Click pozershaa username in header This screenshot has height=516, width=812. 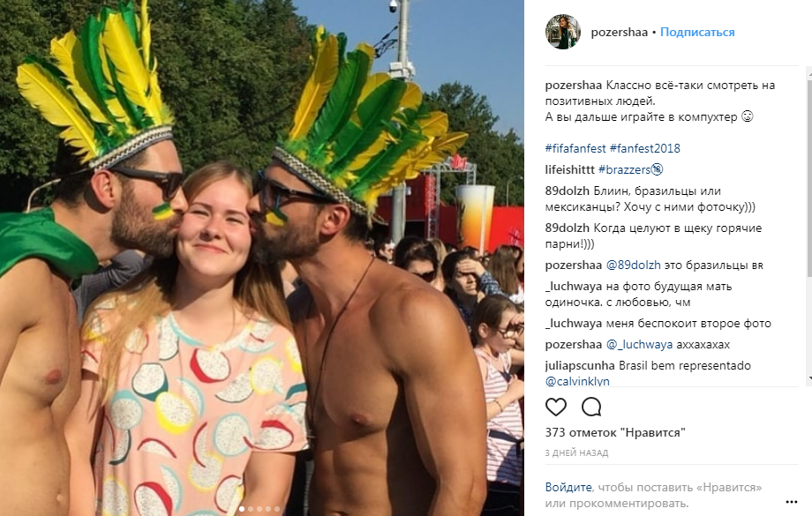tap(620, 32)
